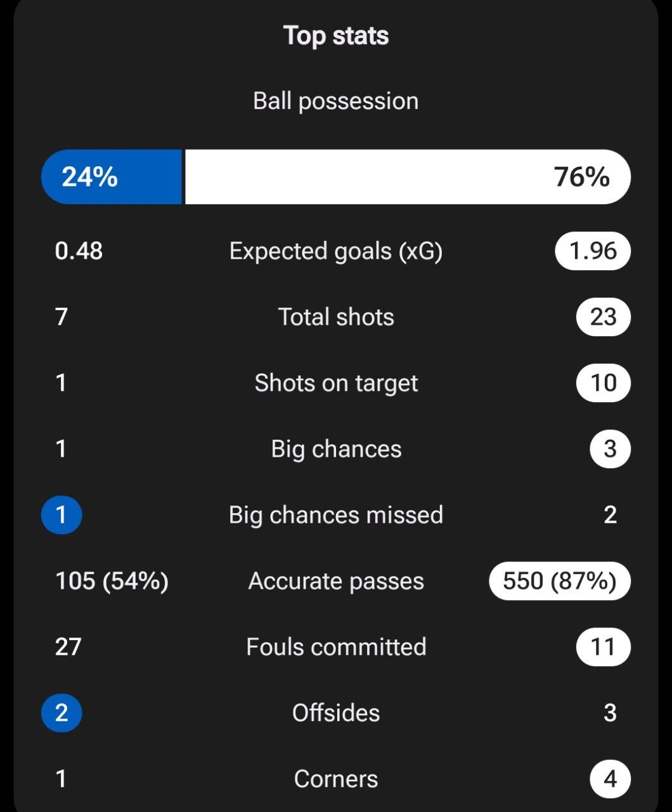Tap the 550 (87%) accurate passes badge

pyautogui.click(x=559, y=581)
